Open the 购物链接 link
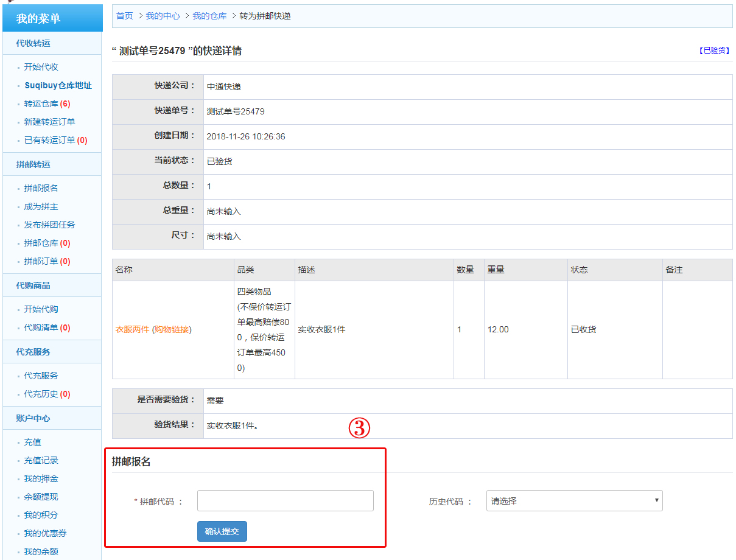The height and width of the screenshot is (560, 736). coord(171,330)
